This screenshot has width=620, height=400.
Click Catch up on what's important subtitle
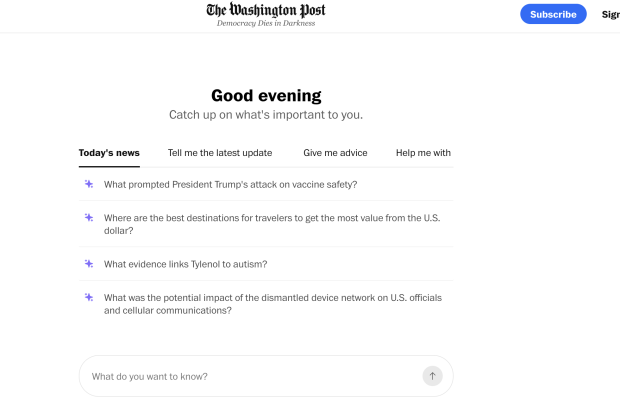pyautogui.click(x=266, y=115)
